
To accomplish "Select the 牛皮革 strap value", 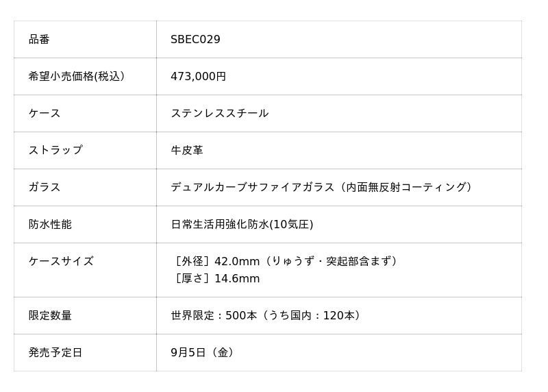I will 187,151.
